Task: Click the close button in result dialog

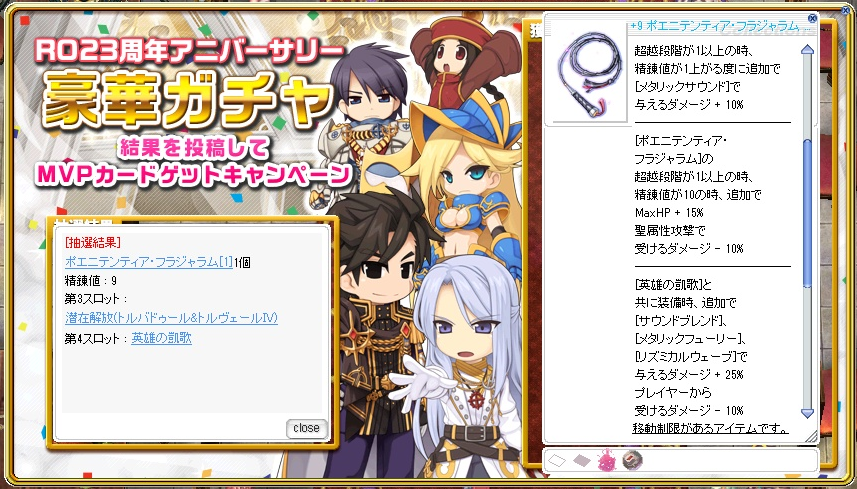Action: pos(306,428)
